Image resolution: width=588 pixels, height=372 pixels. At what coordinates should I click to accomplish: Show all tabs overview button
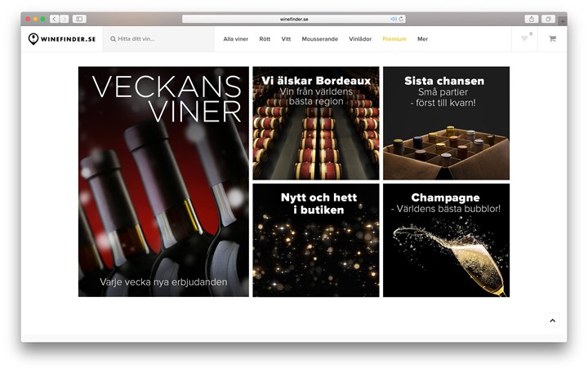pyautogui.click(x=548, y=19)
